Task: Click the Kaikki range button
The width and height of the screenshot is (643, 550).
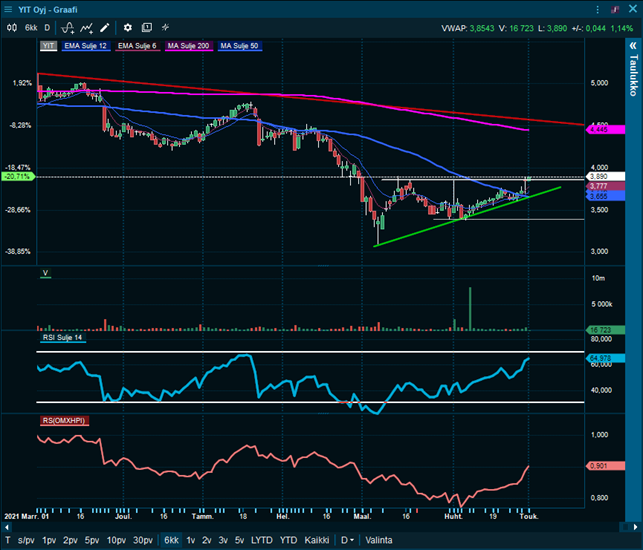Action: (x=316, y=540)
